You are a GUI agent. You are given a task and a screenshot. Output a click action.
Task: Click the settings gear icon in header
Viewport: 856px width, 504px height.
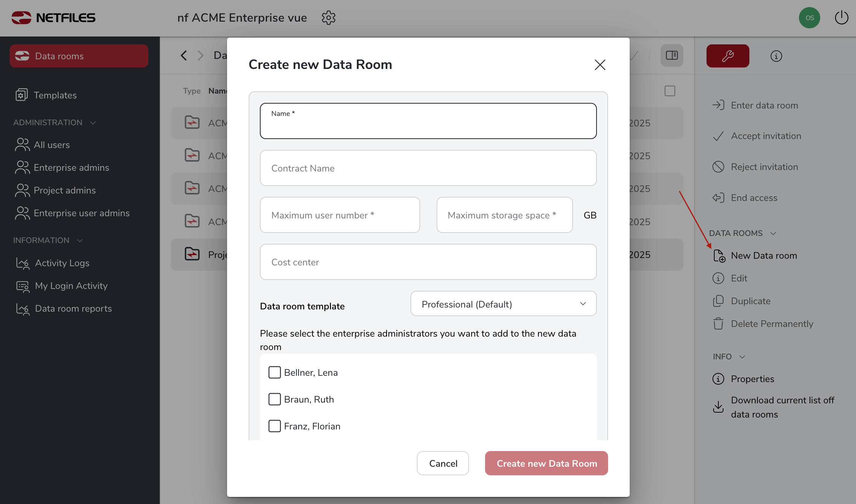328,18
